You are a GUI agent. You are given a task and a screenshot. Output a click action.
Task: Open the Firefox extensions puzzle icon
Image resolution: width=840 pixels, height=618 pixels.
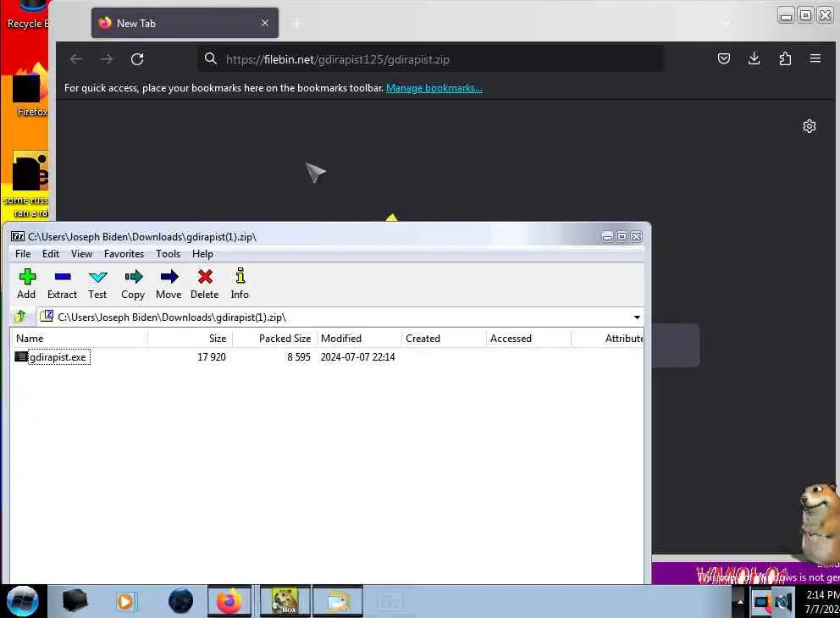pyautogui.click(x=785, y=58)
